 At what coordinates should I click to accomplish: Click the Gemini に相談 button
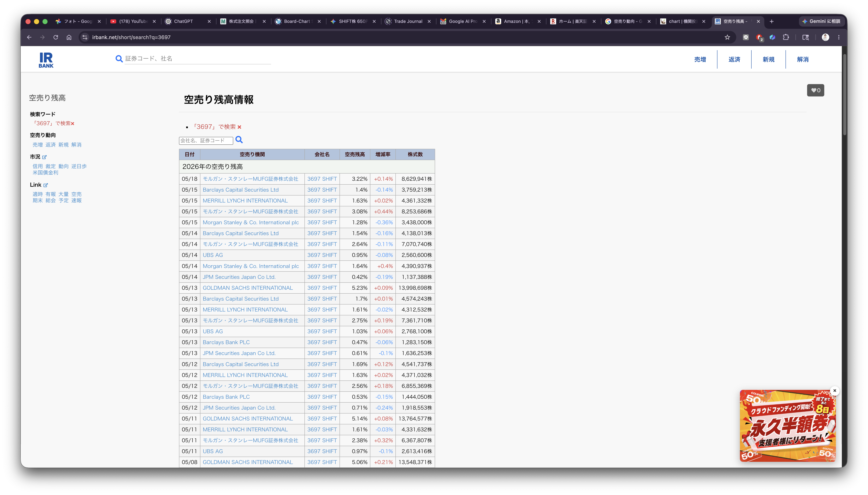tap(821, 21)
